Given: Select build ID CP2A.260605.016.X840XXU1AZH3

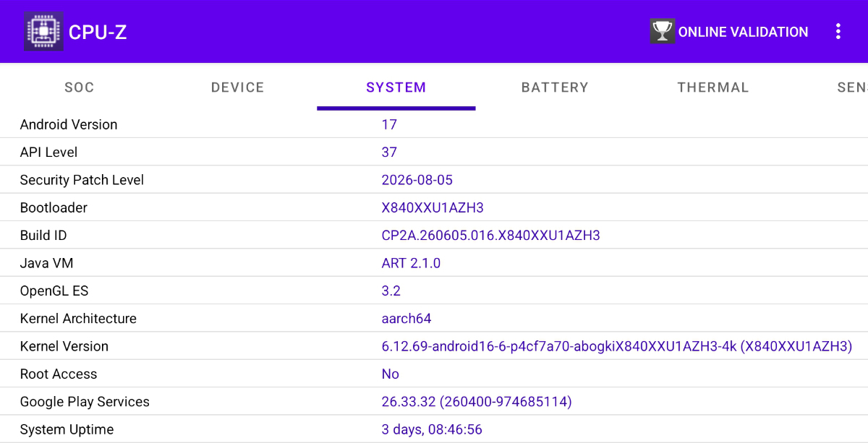Looking at the screenshot, I should coord(491,236).
